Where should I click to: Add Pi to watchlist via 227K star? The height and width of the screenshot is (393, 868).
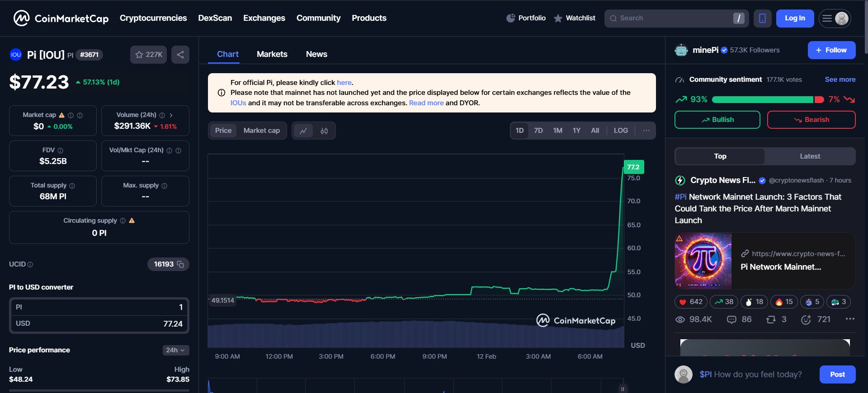[x=148, y=55]
